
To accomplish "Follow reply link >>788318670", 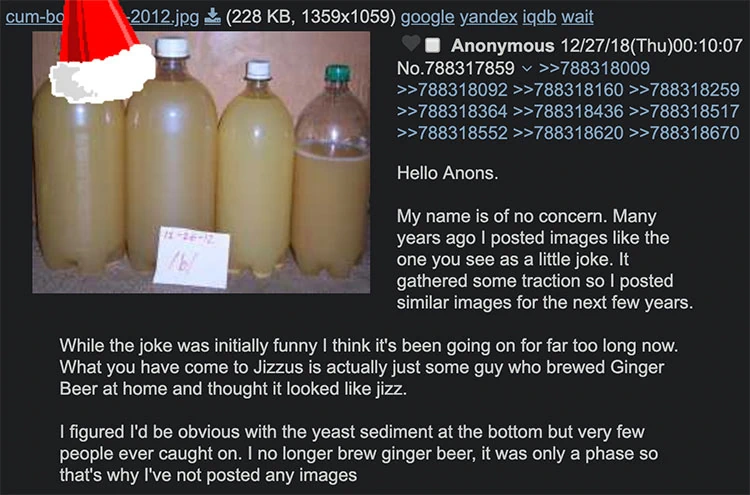I will (x=684, y=132).
